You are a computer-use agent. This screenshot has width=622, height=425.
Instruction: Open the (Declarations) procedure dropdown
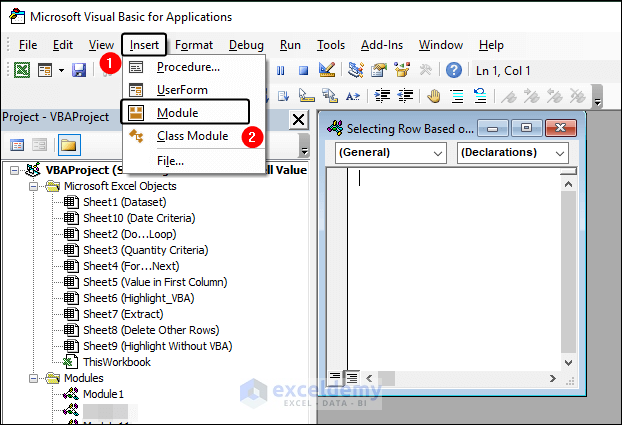pyautogui.click(x=513, y=153)
